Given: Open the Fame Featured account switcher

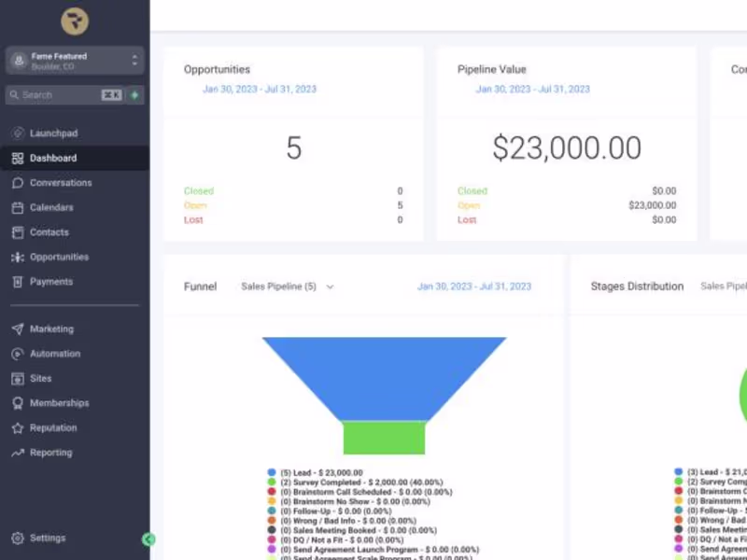Looking at the screenshot, I should tap(75, 61).
